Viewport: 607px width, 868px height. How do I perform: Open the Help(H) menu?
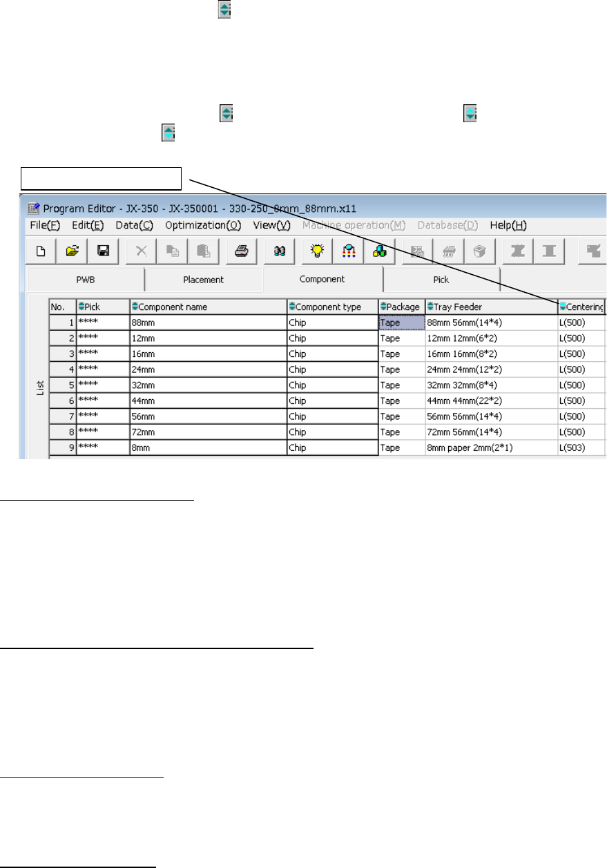(x=508, y=225)
